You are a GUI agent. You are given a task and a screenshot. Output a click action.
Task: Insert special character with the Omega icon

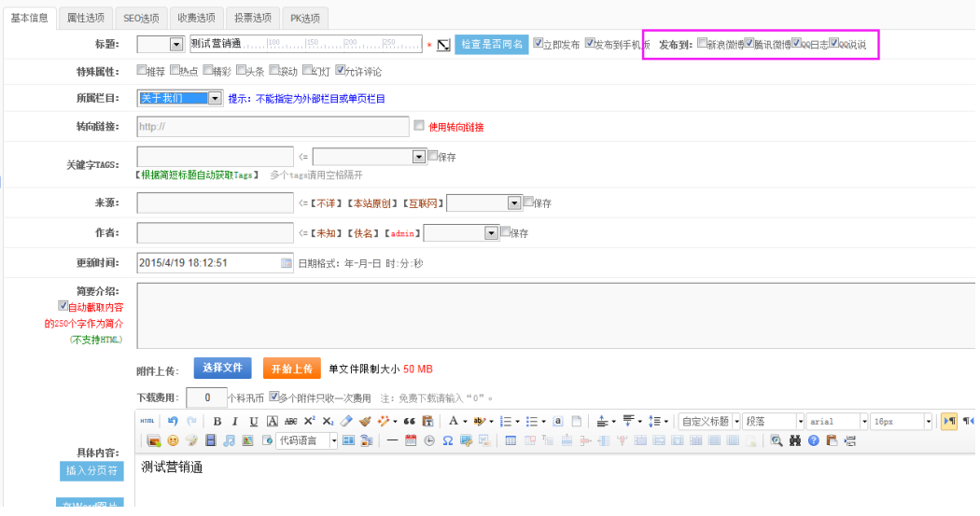(x=447, y=440)
